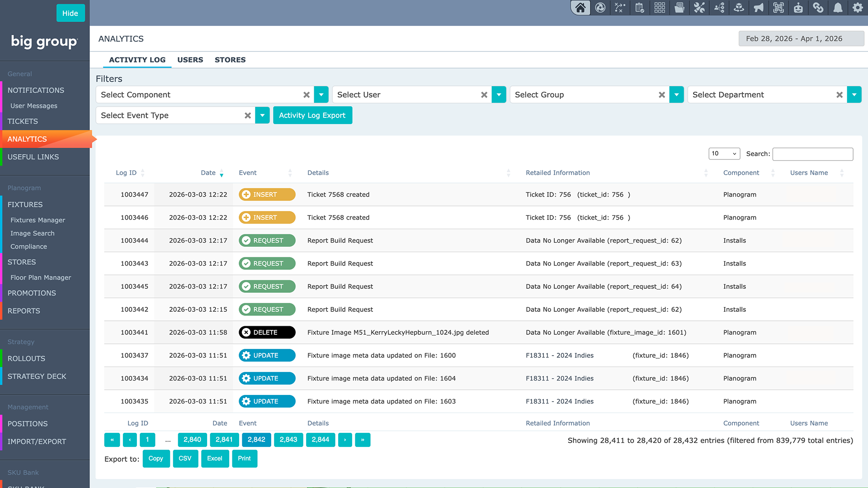Screen dimensions: 868x488
Task: Switch to the Stores tab
Action: click(x=230, y=60)
